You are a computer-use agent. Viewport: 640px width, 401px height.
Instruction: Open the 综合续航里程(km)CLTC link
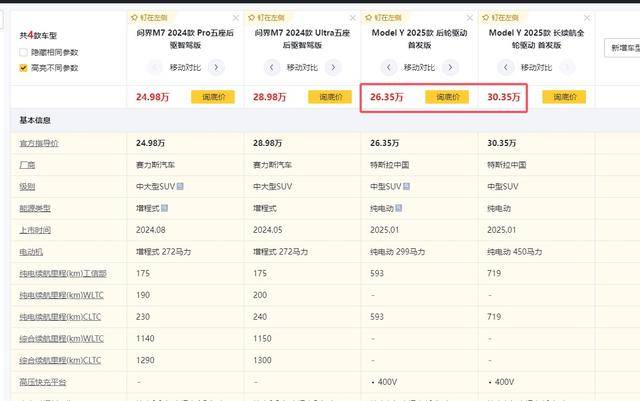[60, 360]
